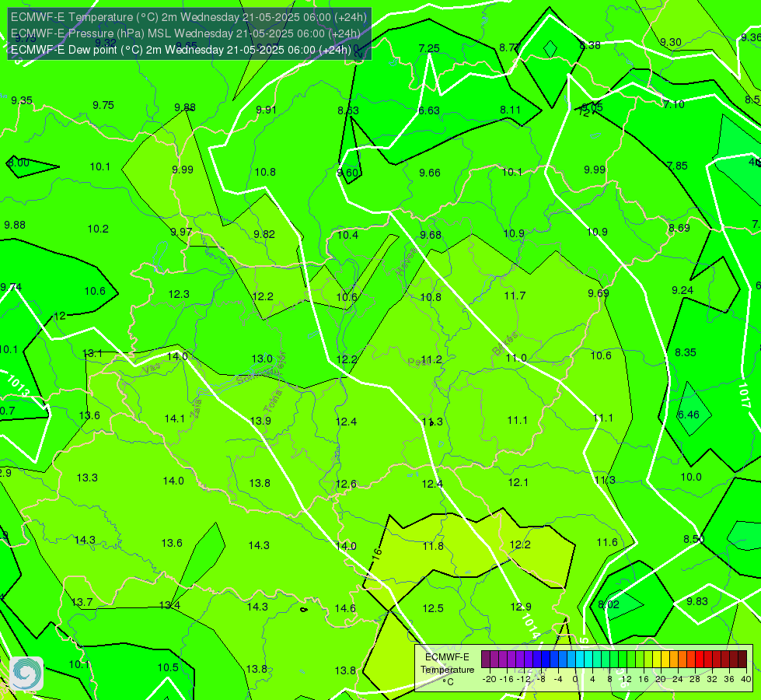Click the temperature value 8.50
This screenshot has height=700, width=761.
(x=694, y=539)
